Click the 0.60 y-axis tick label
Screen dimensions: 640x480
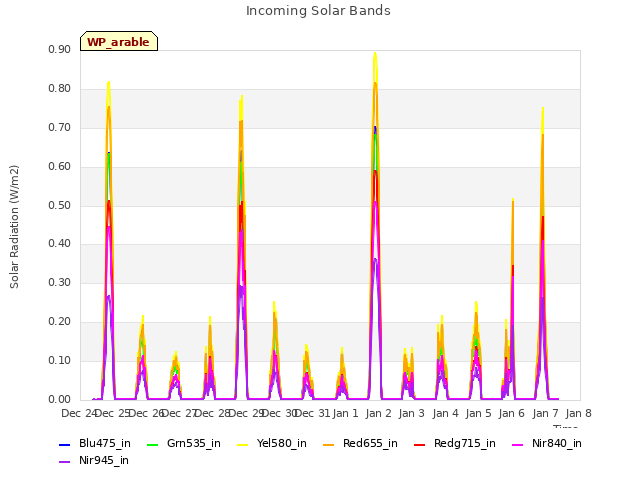click(x=60, y=167)
